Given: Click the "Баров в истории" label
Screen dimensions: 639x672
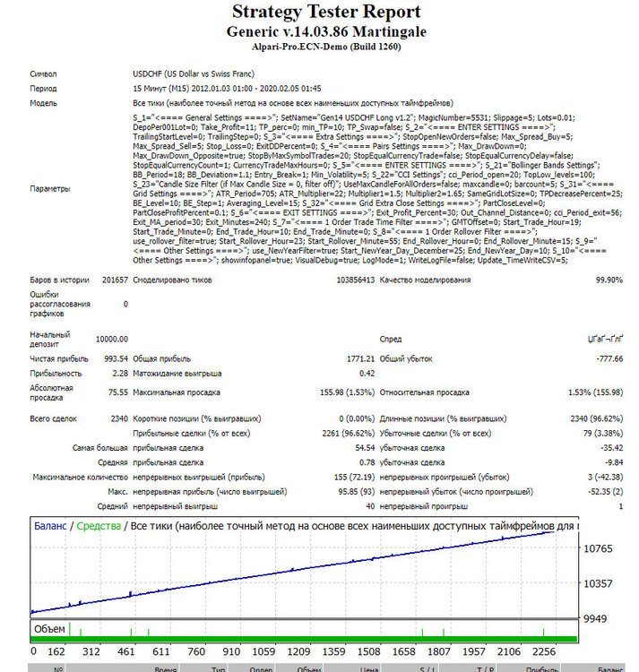Looking at the screenshot, I should [59, 280].
